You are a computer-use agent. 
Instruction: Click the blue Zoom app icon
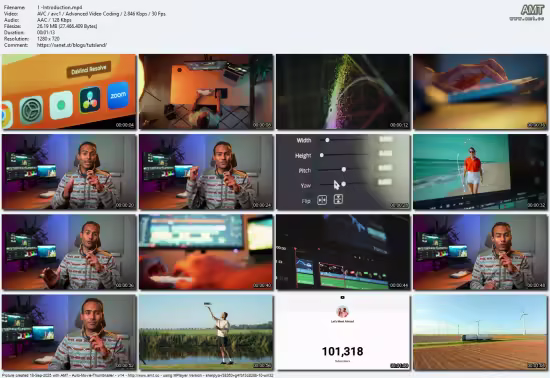(x=118, y=95)
